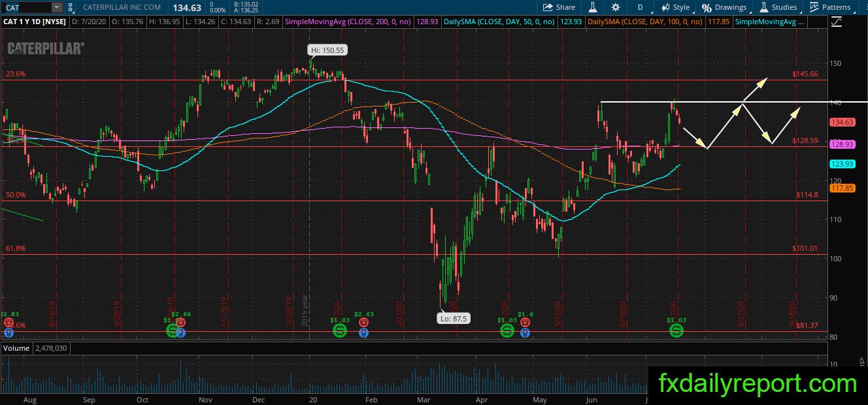The width and height of the screenshot is (868, 405).
Task: Click the $101.01 Fibonacci level label
Action: click(x=805, y=248)
